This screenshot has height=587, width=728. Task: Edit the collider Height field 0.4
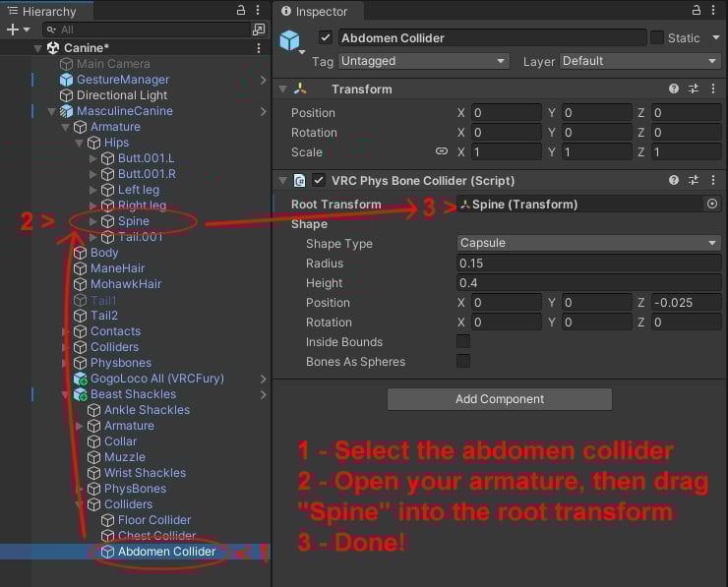[x=588, y=282]
